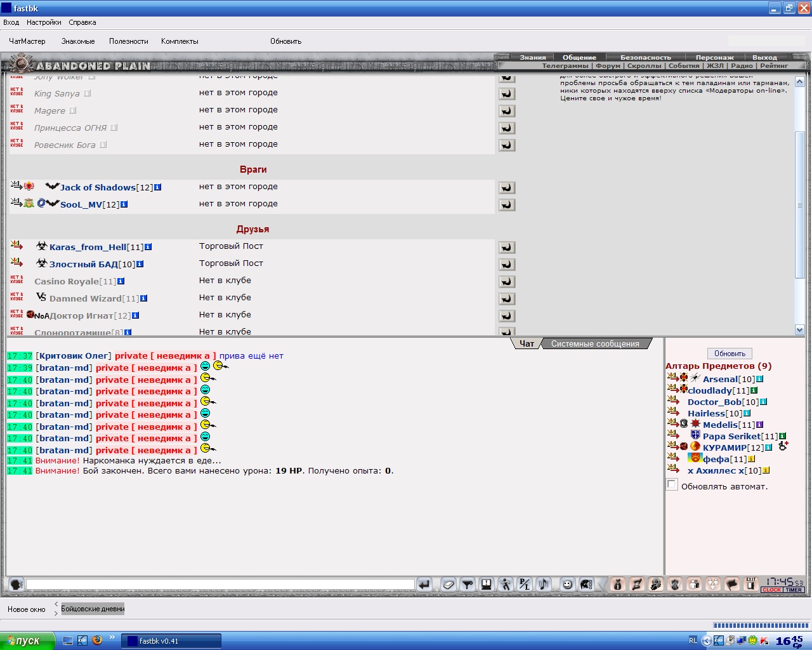
Task: Expand the quick launch chevron in taskbar
Action: [x=112, y=637]
